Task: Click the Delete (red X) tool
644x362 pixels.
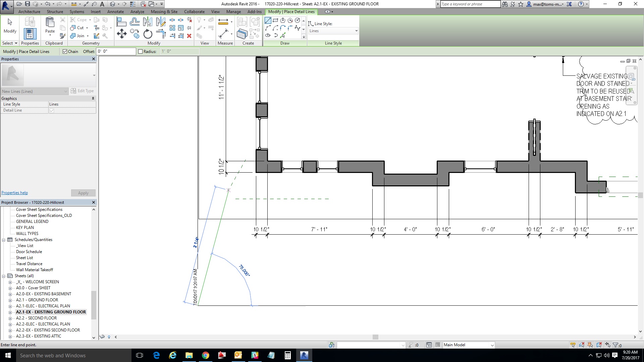Action: [189, 36]
